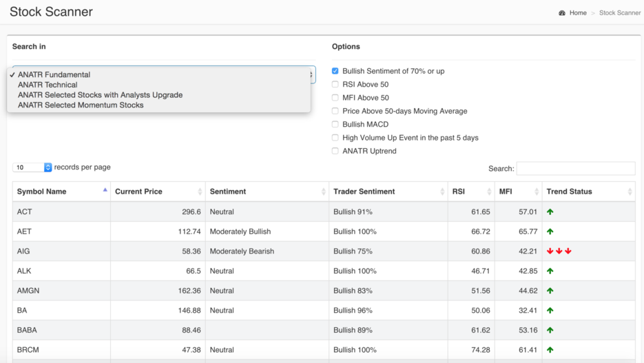Sort by Symbol Name column arrow
This screenshot has height=363, width=644.
click(105, 190)
